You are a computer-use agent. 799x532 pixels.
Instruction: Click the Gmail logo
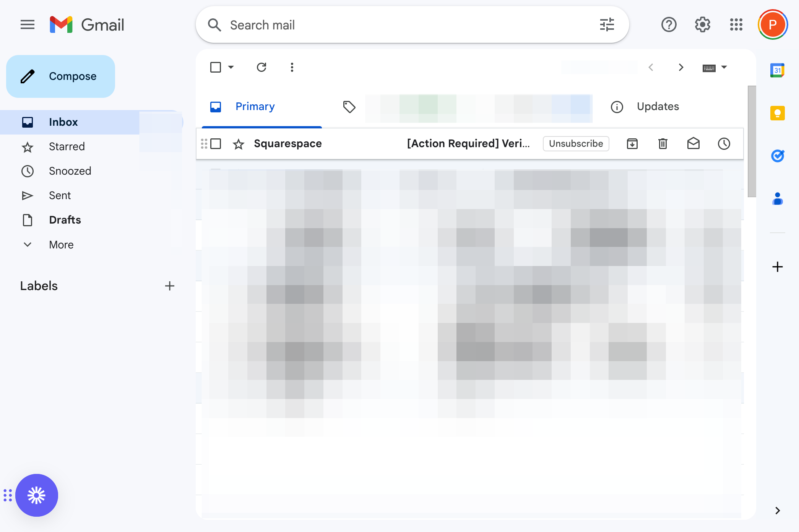pos(87,25)
